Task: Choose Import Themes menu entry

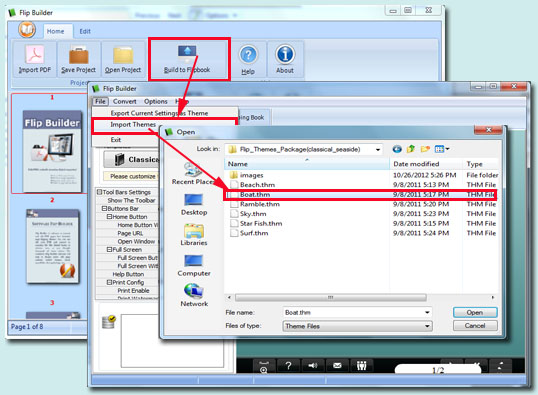Action: (x=133, y=125)
